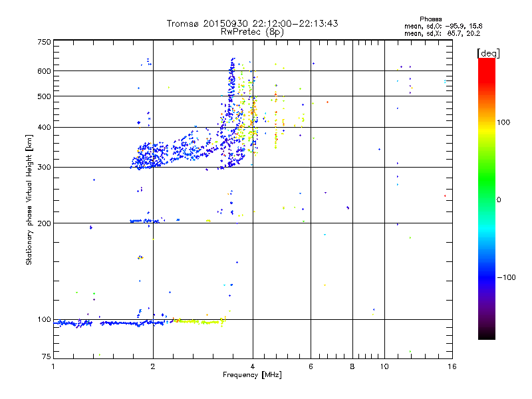Click the rainbow phase colorbar
Viewport: 532px width, 399px height.
click(487, 199)
